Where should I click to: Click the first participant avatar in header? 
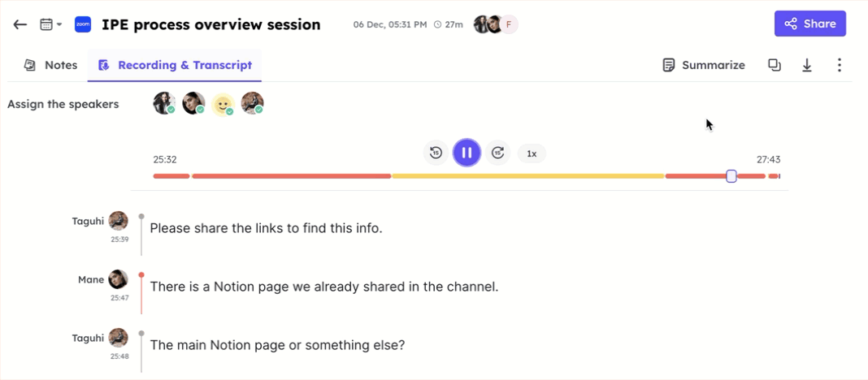pyautogui.click(x=482, y=24)
